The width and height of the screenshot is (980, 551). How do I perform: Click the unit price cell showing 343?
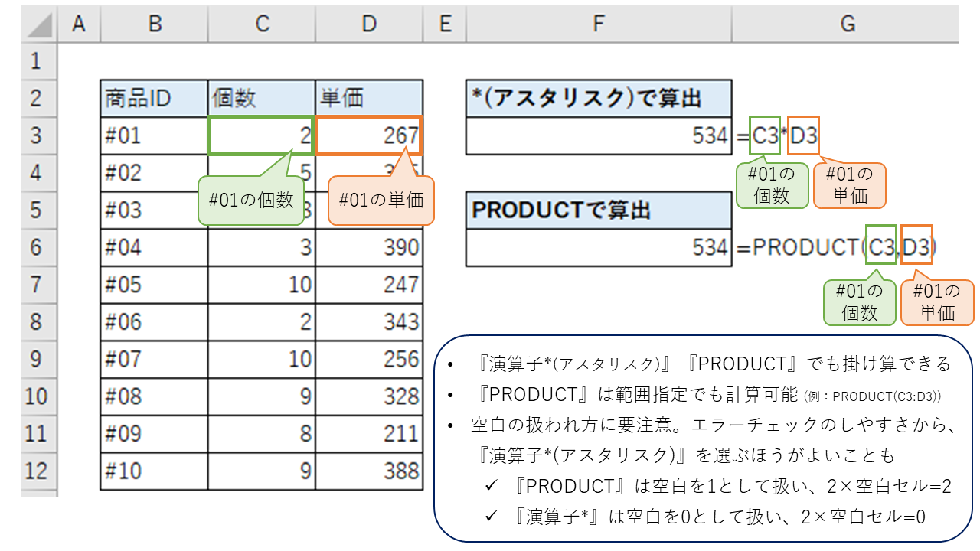369,322
